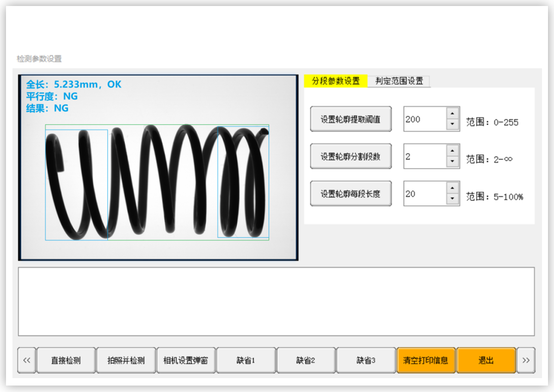The width and height of the screenshot is (554, 392).
Task: Open the 相机设置弹窗 camera settings popup
Action: (x=186, y=360)
